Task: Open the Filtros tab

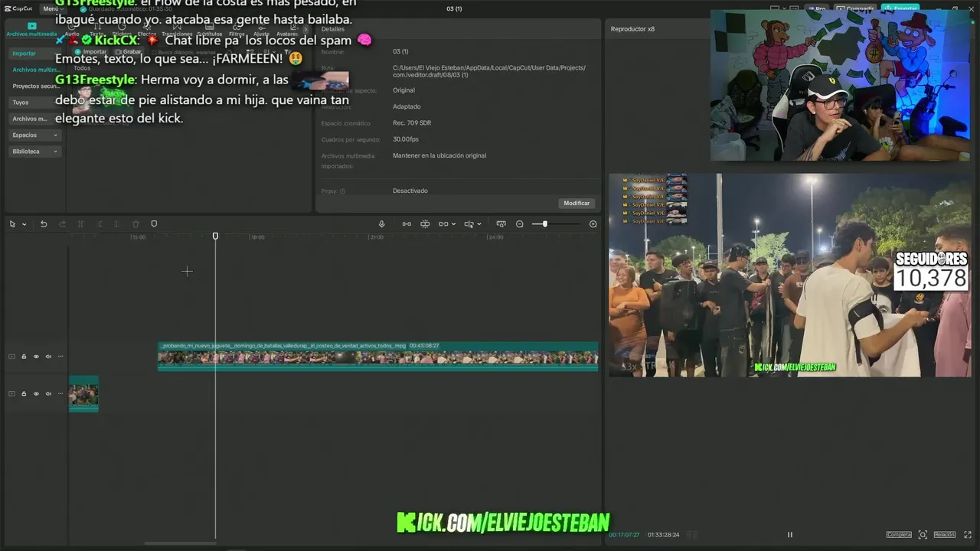Action: tap(237, 30)
